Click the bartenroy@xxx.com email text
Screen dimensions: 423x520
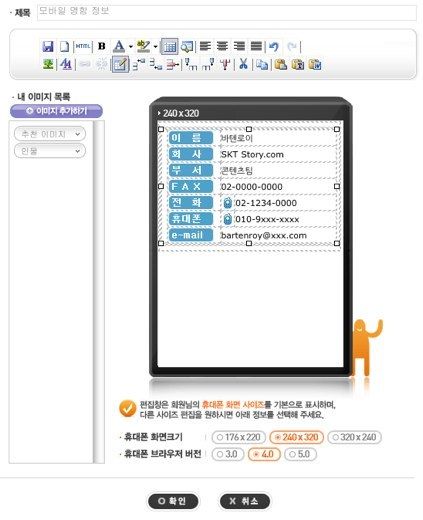[x=264, y=235]
